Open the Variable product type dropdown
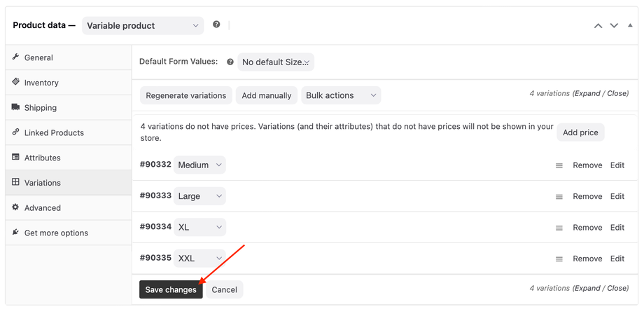The width and height of the screenshot is (644, 309). tap(143, 26)
